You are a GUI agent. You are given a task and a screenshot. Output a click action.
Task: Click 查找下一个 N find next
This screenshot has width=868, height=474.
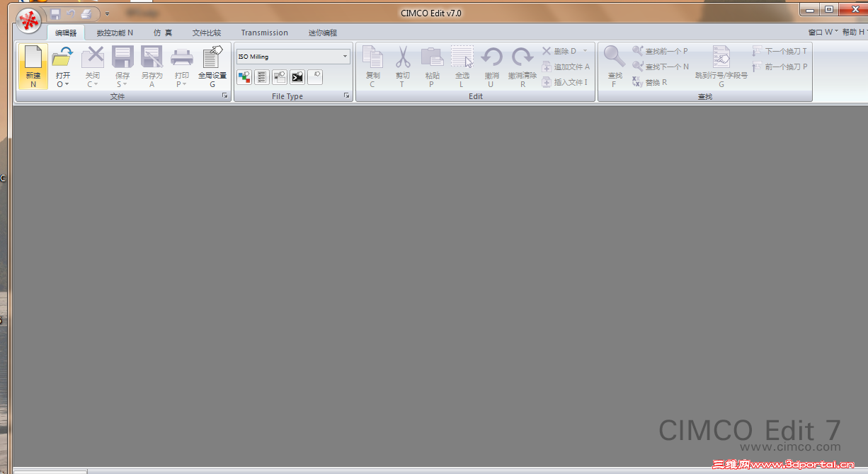coord(661,67)
